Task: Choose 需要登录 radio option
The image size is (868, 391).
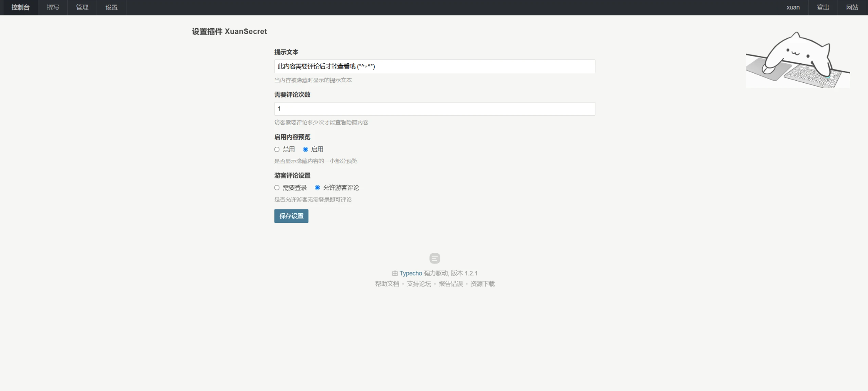Action: pyautogui.click(x=277, y=188)
